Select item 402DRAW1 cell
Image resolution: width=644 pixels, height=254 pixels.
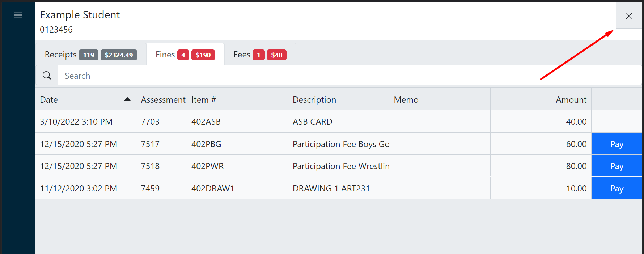point(237,188)
